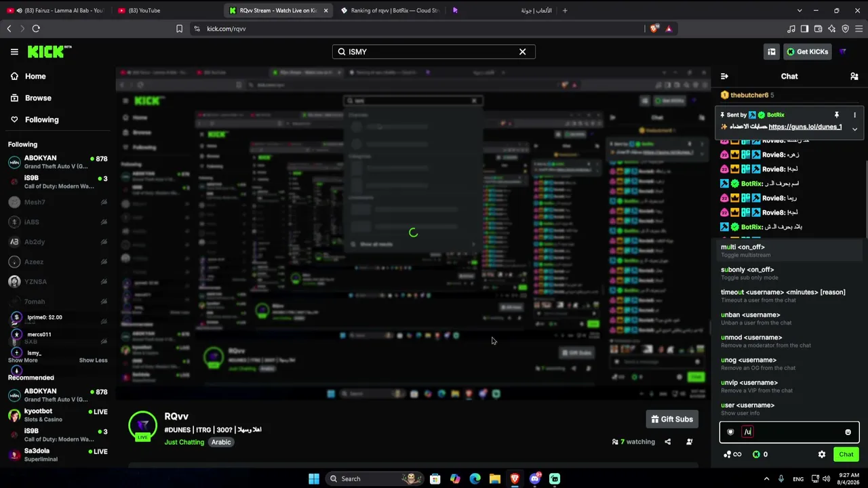Click thebutcher6 username in chat
The image size is (868, 488).
pos(749,95)
